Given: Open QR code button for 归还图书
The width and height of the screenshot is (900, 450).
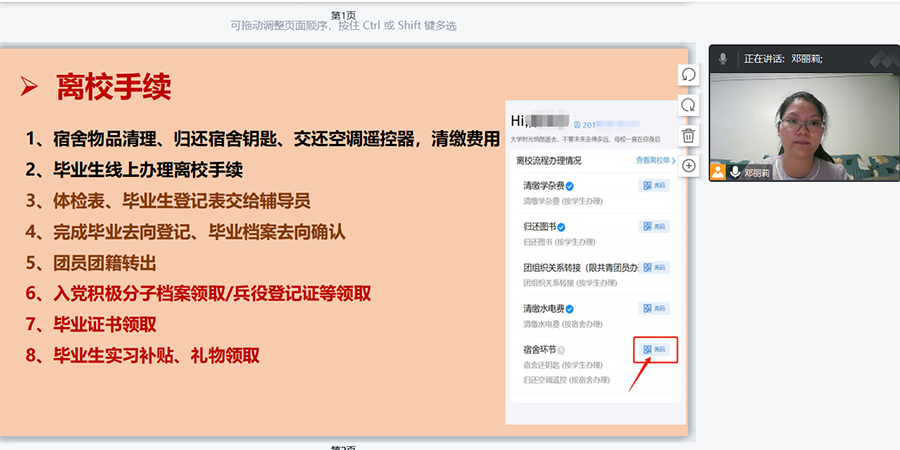Looking at the screenshot, I should coord(655,226).
